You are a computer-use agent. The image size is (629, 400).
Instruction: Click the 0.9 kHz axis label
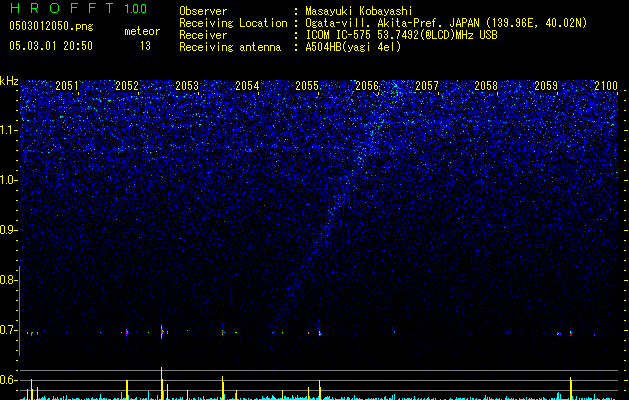pyautogui.click(x=8, y=230)
